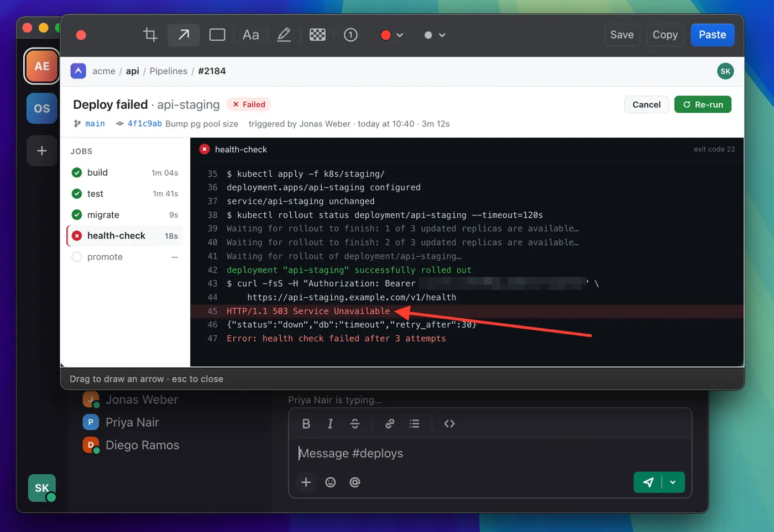
Task: Toggle bold formatting in message composer
Action: (306, 424)
